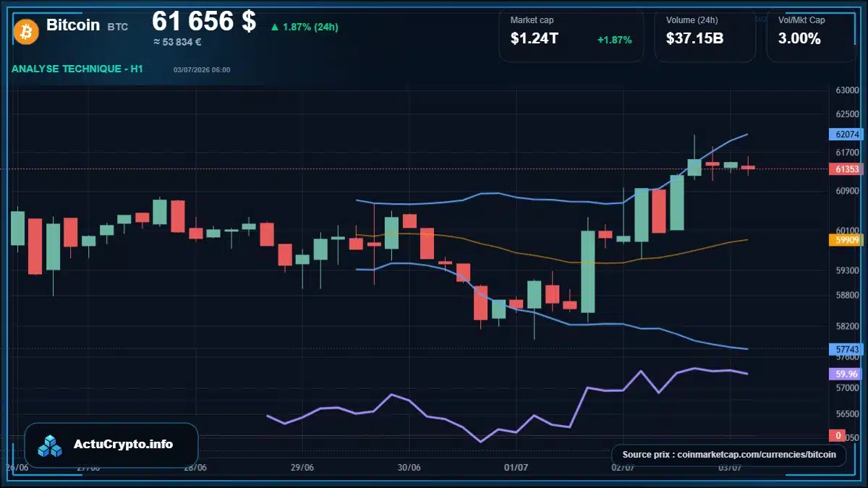Screen dimensions: 868x488
Task: Click the orange Bitcoin logo icon
Action: coord(26,31)
